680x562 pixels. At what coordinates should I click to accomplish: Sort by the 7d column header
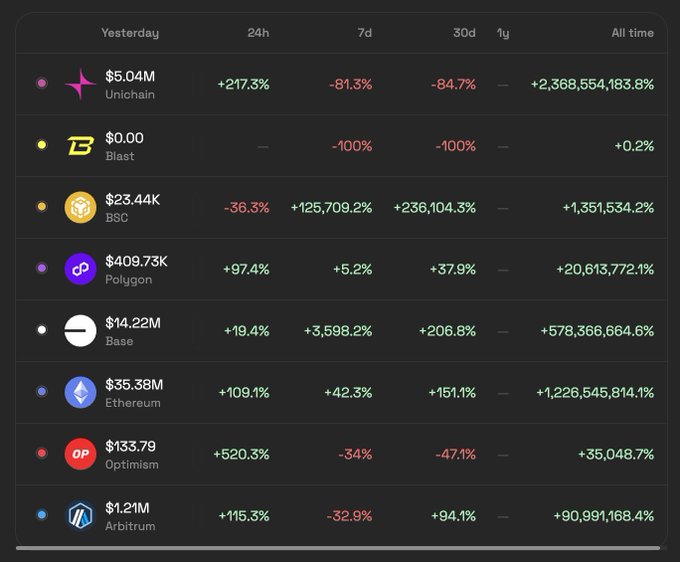pyautogui.click(x=364, y=33)
